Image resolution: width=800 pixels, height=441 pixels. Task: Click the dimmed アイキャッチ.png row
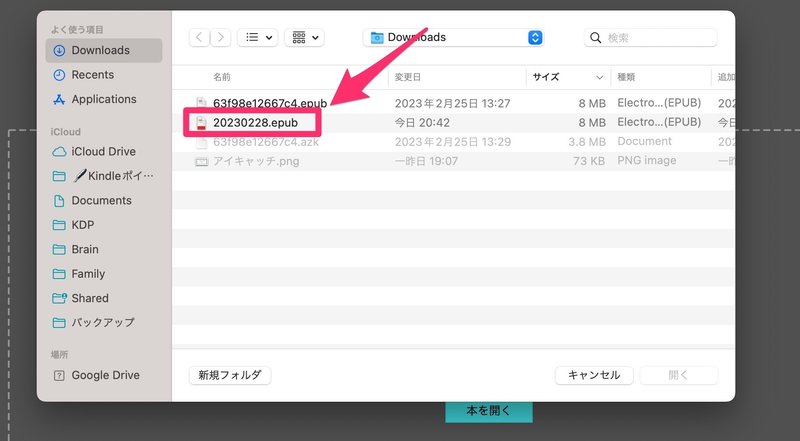(453, 161)
